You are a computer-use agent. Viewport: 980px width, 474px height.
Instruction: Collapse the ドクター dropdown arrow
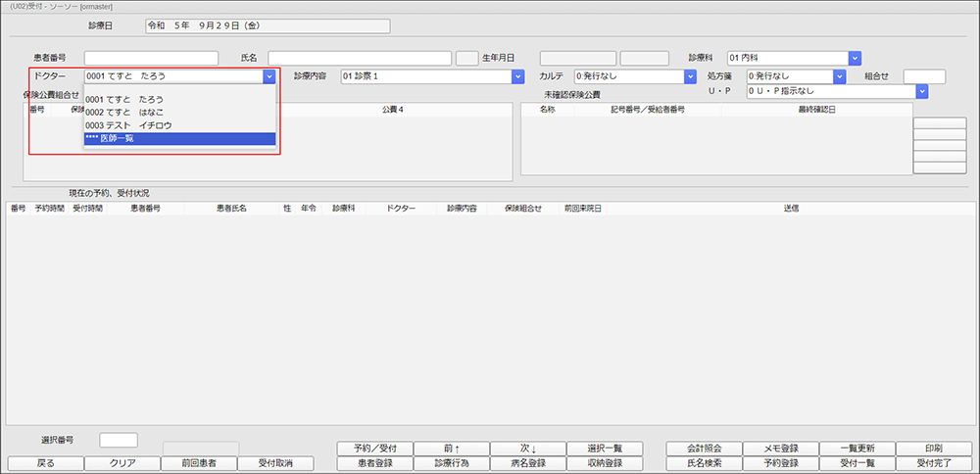(269, 76)
